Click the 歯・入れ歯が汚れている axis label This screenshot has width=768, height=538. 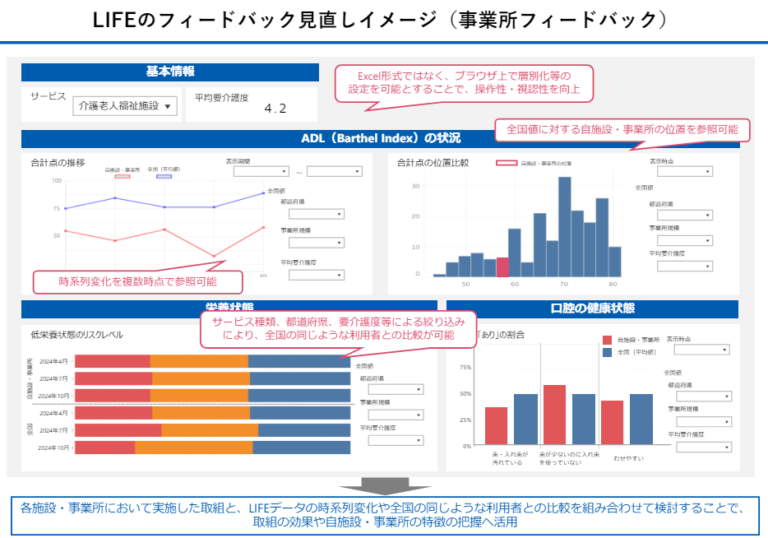coord(510,459)
